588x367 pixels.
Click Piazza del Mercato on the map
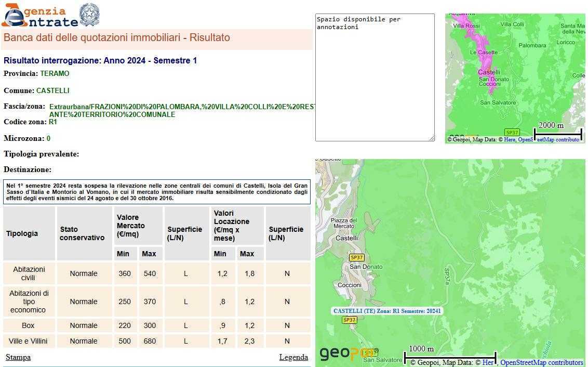pyautogui.click(x=344, y=224)
